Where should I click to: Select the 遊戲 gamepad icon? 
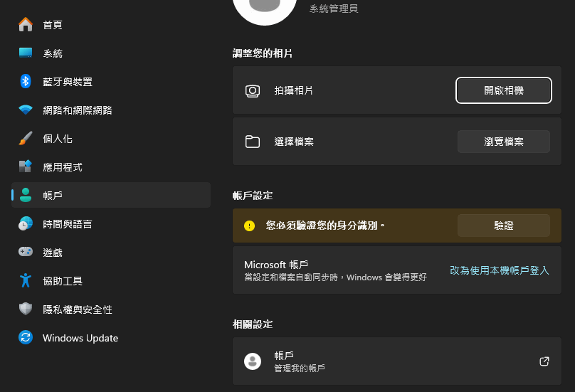[26, 252]
